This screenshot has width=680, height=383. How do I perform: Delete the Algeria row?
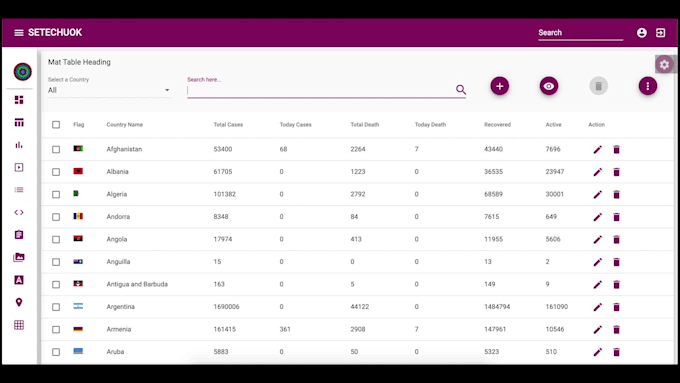click(x=616, y=195)
